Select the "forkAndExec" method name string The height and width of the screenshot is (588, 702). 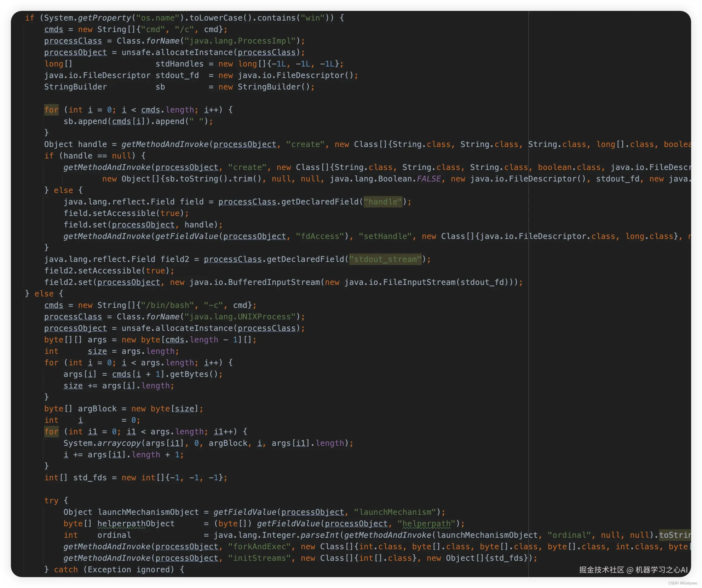click(259, 547)
